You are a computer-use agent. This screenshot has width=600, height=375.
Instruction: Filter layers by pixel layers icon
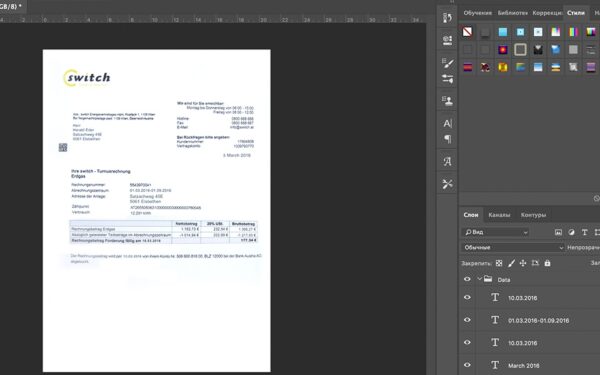click(x=558, y=232)
